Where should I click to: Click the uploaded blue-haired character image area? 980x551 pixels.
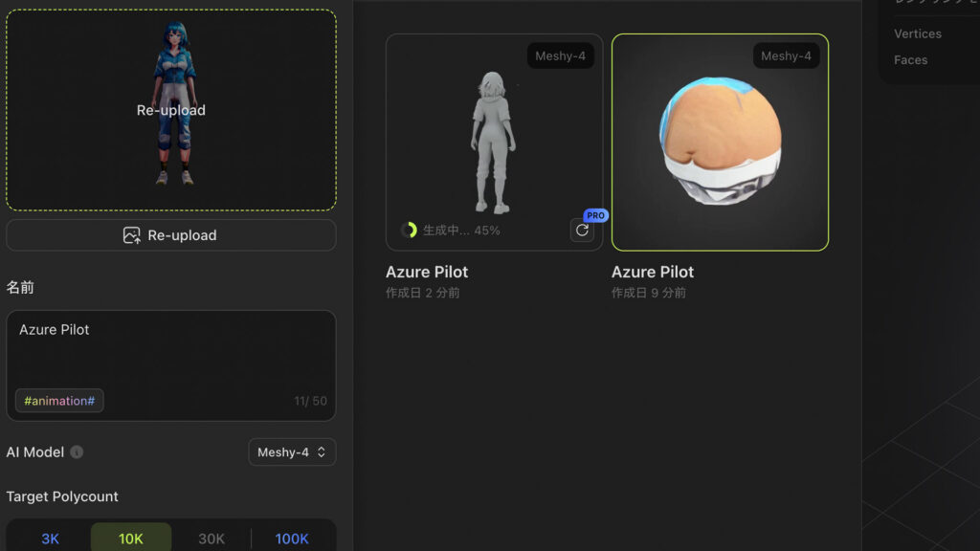point(171,110)
